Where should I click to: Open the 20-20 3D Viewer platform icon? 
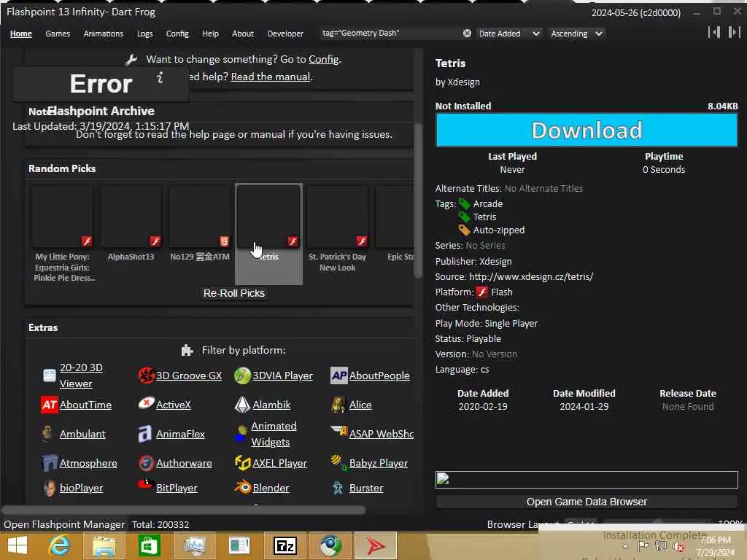point(50,376)
